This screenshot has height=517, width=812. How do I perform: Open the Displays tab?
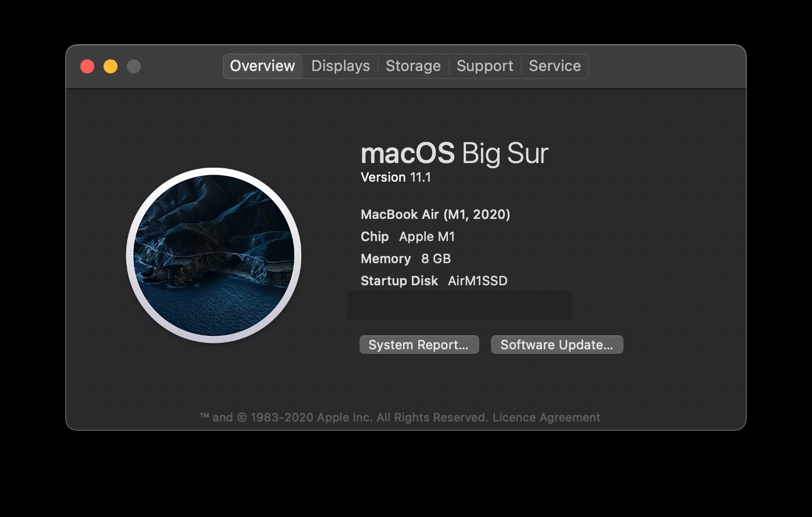[x=340, y=66]
